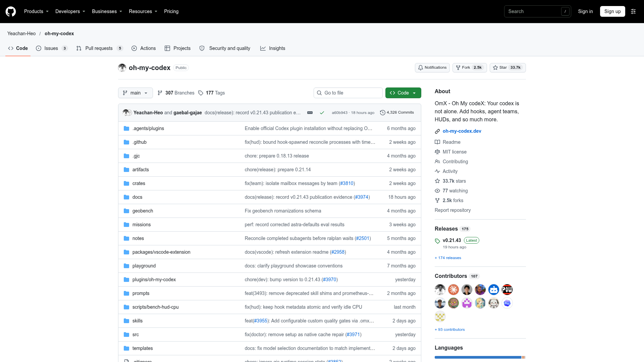Fork the oh-my-codex repository
The width and height of the screenshot is (644, 362).
pos(470,68)
